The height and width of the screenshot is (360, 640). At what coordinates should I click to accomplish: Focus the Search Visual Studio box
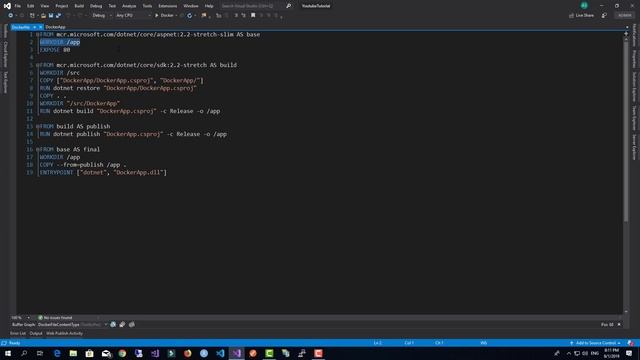point(252,6)
